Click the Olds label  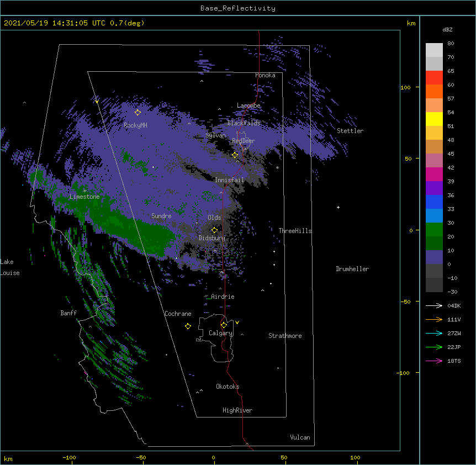[x=214, y=218]
